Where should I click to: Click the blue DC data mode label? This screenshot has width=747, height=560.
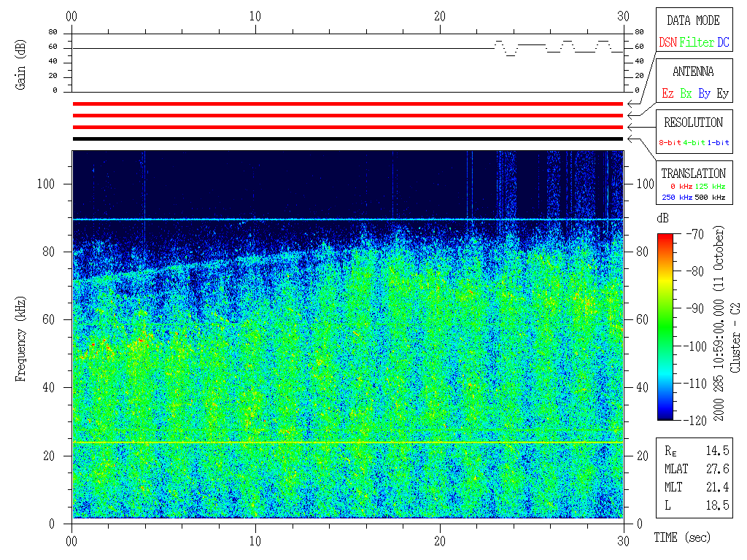[723, 43]
